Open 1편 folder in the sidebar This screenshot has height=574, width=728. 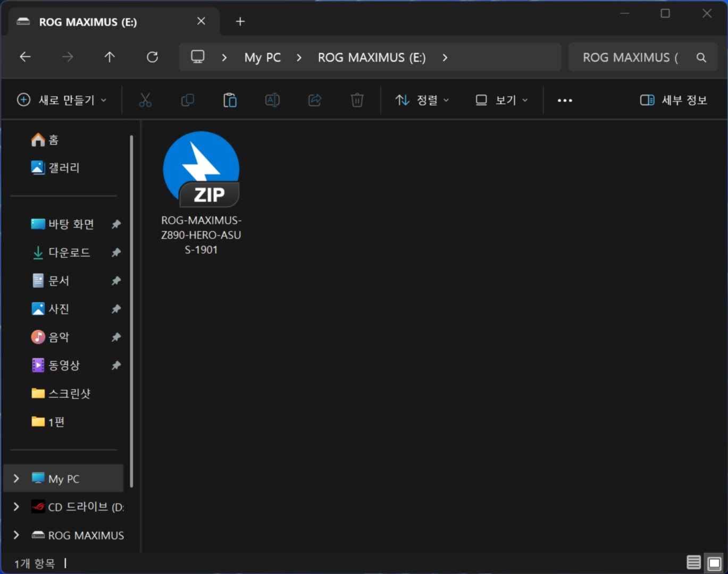48,421
